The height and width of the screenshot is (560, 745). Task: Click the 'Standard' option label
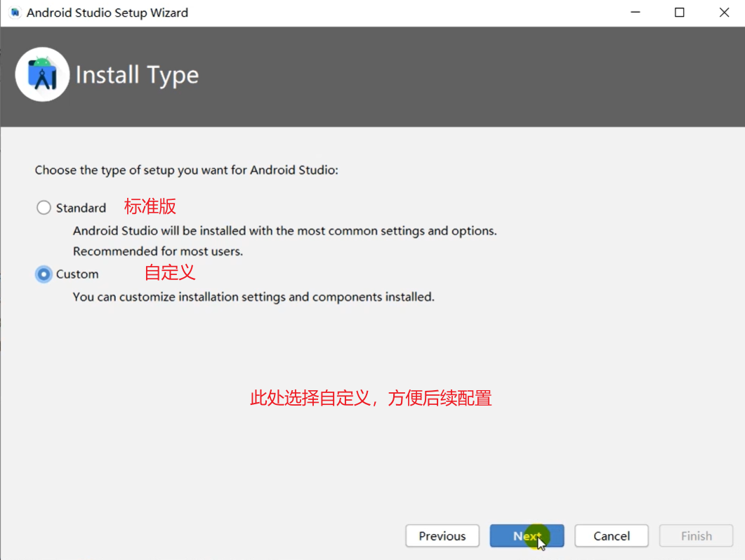pyautogui.click(x=81, y=208)
